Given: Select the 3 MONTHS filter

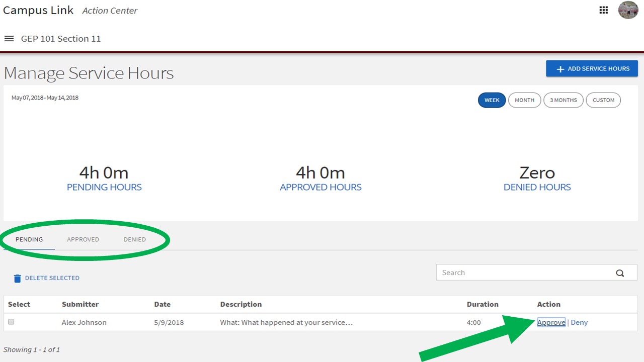Looking at the screenshot, I should pyautogui.click(x=563, y=100).
